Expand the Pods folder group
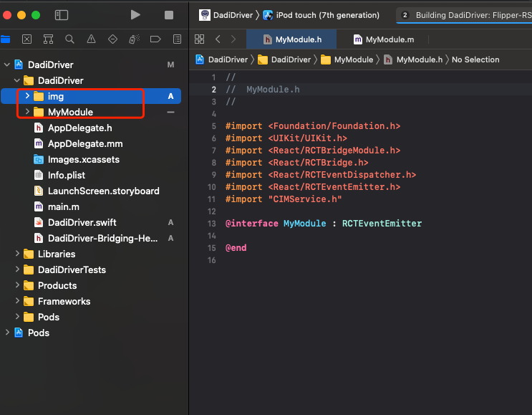The image size is (532, 415). (17, 317)
